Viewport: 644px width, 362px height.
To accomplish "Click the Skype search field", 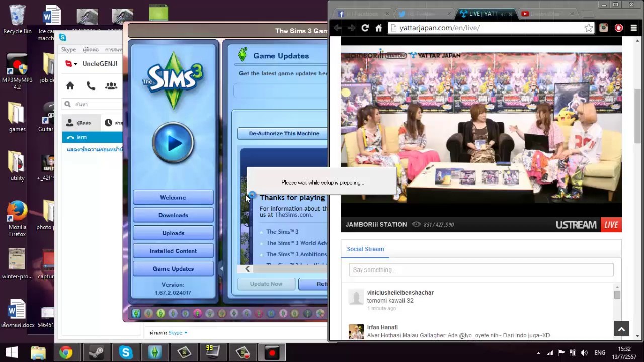I will [x=93, y=104].
